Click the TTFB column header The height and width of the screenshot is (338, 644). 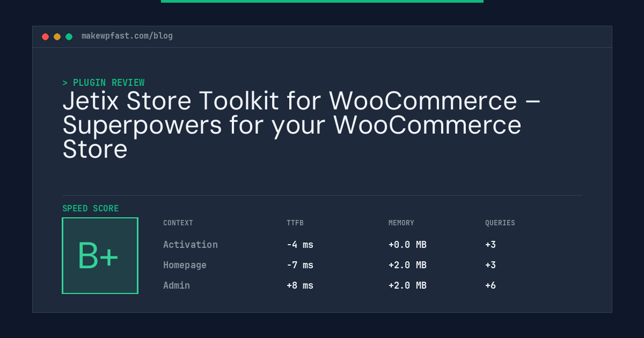click(295, 223)
